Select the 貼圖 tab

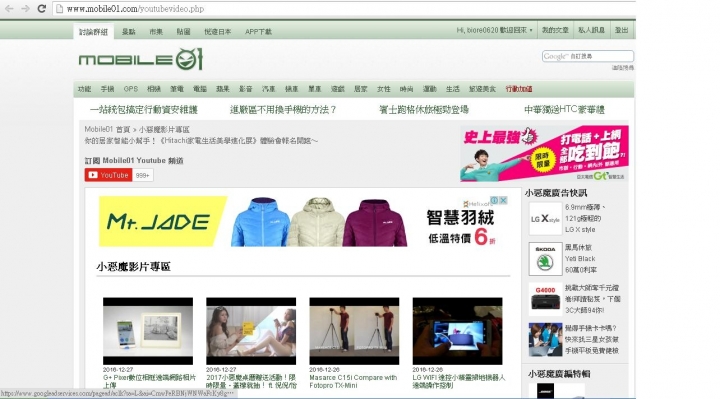[x=184, y=32]
